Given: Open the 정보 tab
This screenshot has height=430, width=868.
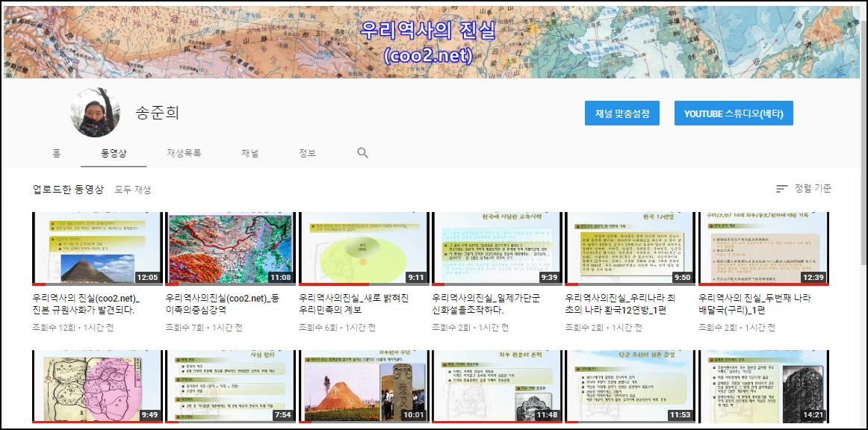Looking at the screenshot, I should point(307,153).
